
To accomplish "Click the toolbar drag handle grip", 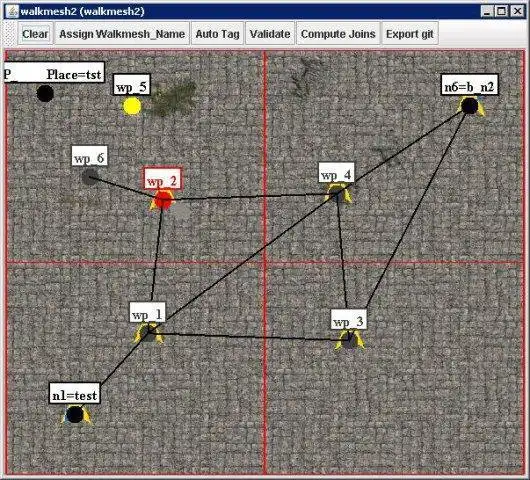I will coord(10,33).
